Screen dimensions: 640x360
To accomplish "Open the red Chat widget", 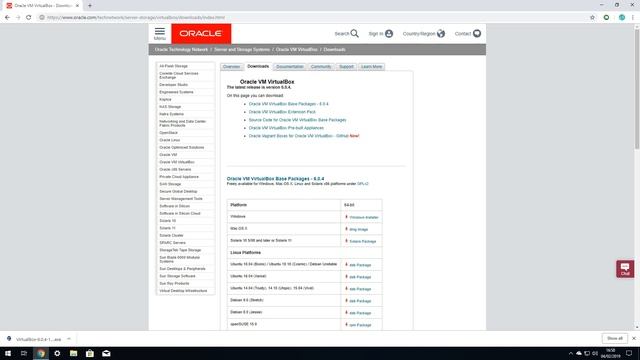I will pos(625,269).
